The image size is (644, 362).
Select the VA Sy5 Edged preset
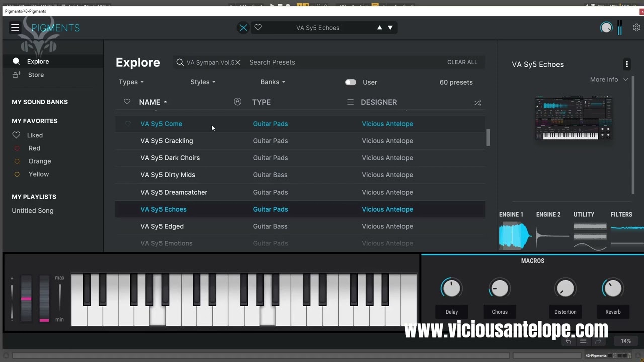coord(300,226)
